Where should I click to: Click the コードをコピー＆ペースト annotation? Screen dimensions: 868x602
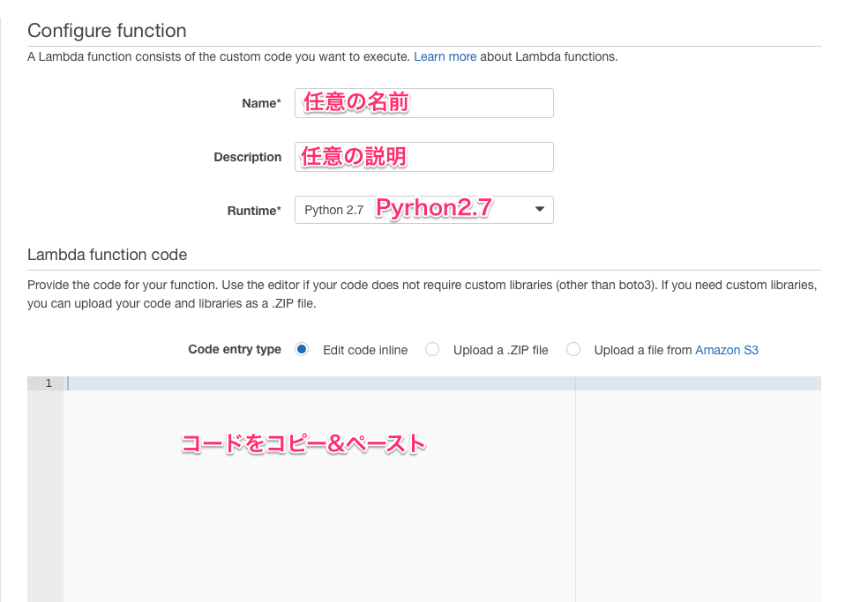click(303, 443)
